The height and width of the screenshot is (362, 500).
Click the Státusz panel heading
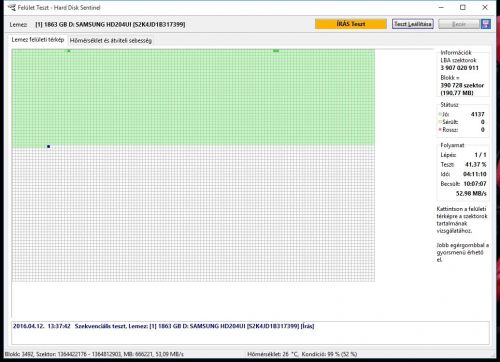(x=449, y=105)
